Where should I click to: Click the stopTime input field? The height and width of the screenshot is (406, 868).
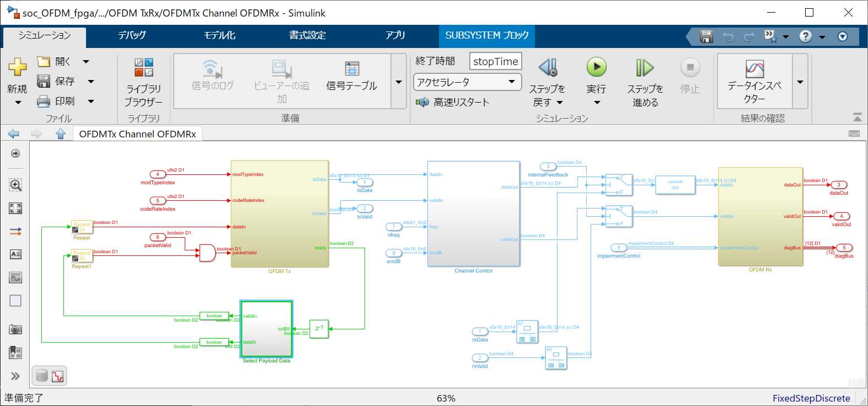[496, 61]
